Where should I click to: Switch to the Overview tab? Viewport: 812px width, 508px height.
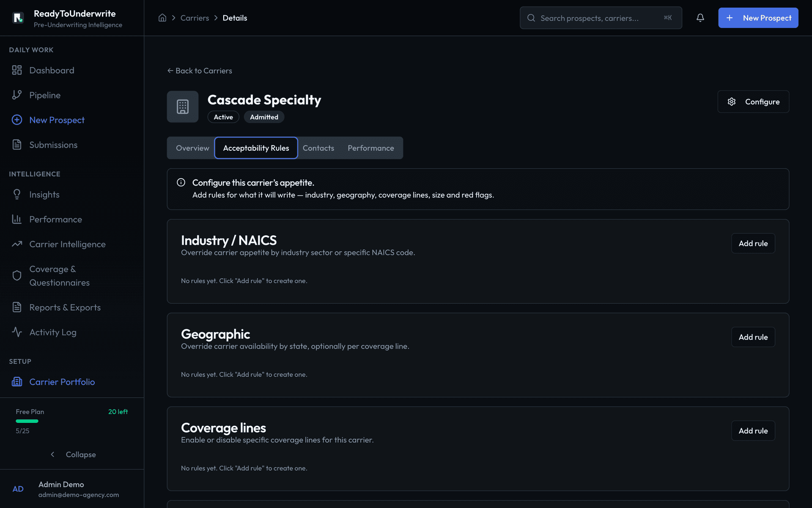coord(192,148)
